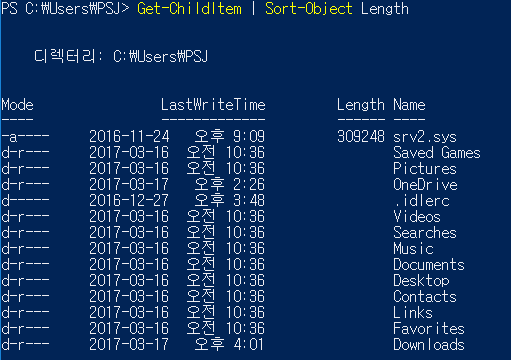Click the directory path line C:\Users\PSJ
The width and height of the screenshot is (511, 360).
coord(160,56)
